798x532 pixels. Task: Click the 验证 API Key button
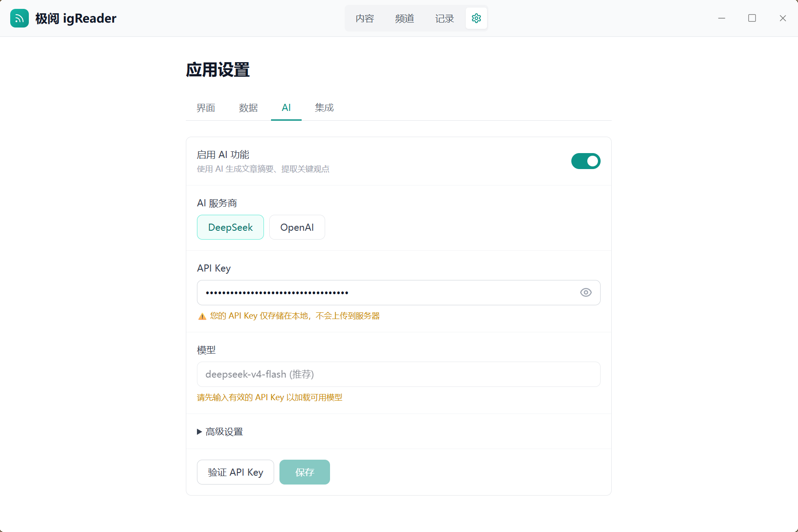(236, 472)
